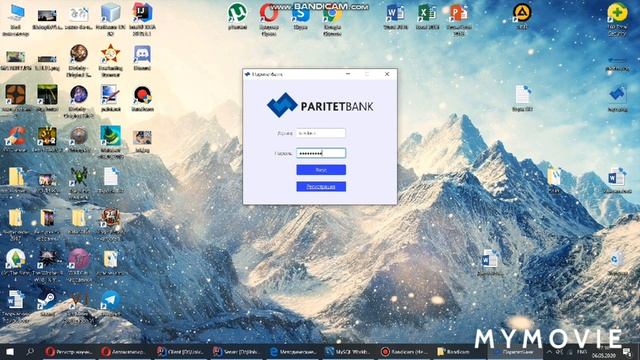
Task: Open the Discord desktop shortcut
Action: (x=142, y=58)
